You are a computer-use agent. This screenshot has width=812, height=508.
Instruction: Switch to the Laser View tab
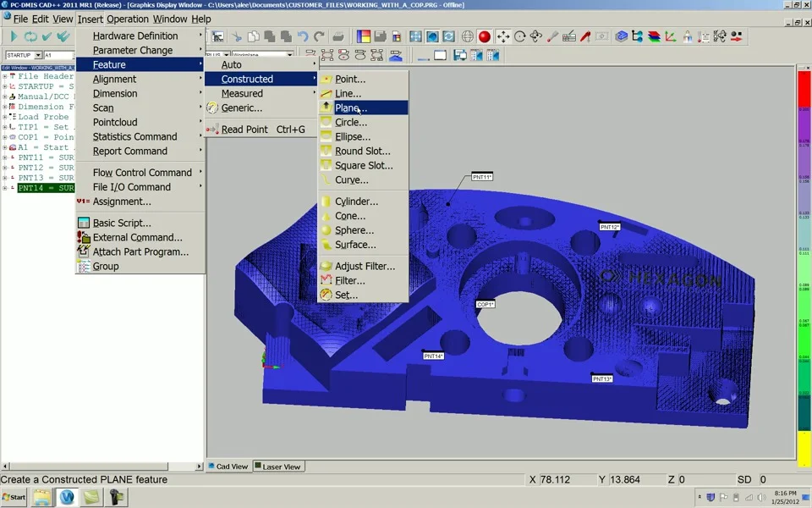coord(278,467)
